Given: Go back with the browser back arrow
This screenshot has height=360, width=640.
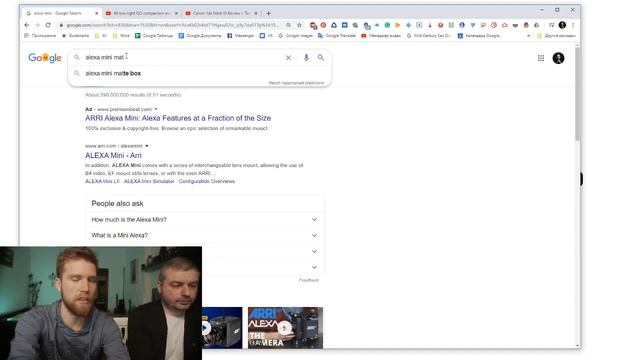Looking at the screenshot, I should [27, 25].
